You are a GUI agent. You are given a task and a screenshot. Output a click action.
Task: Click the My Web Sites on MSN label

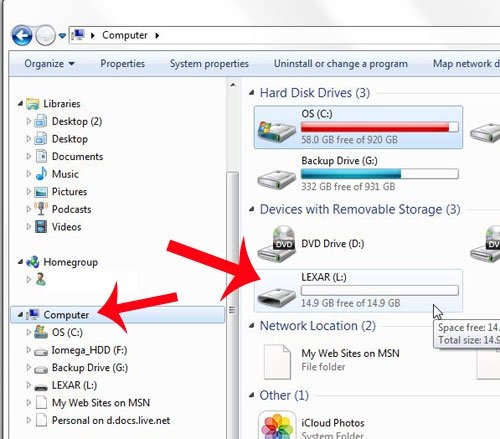pyautogui.click(x=350, y=353)
